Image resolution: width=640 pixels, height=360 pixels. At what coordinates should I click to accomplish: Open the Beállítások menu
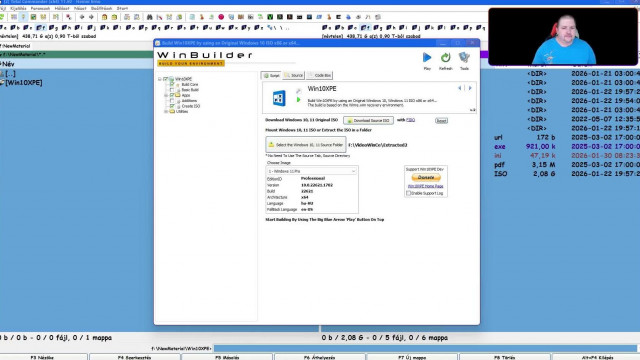tap(101, 8)
